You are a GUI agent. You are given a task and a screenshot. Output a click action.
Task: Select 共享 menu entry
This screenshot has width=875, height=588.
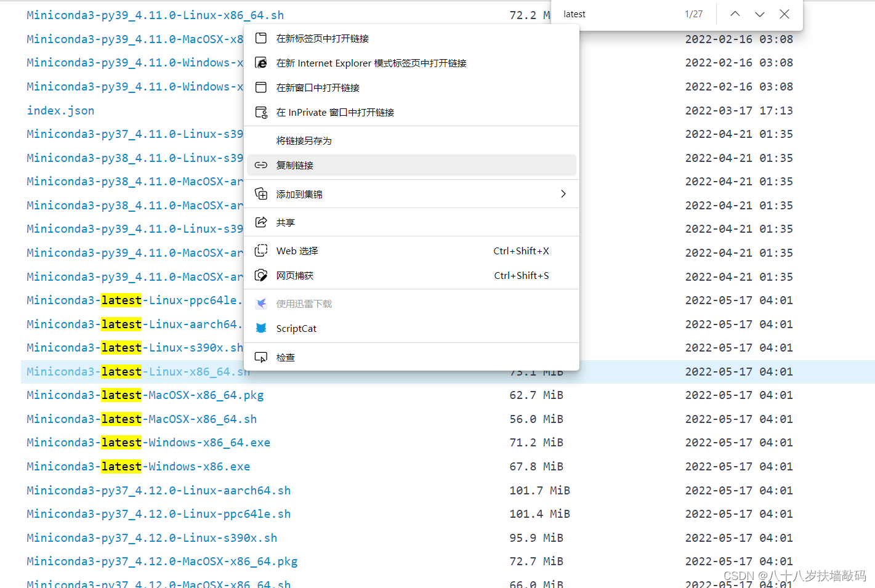click(x=411, y=222)
